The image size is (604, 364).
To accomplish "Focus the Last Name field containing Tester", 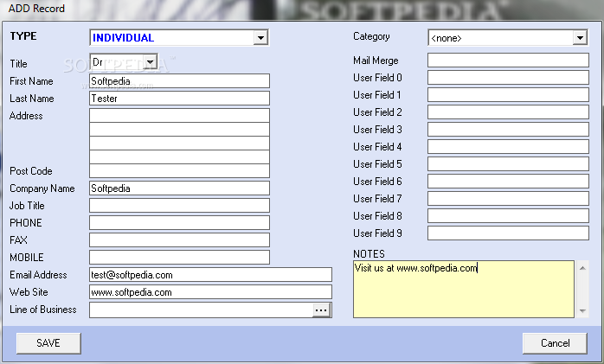I will [179, 99].
